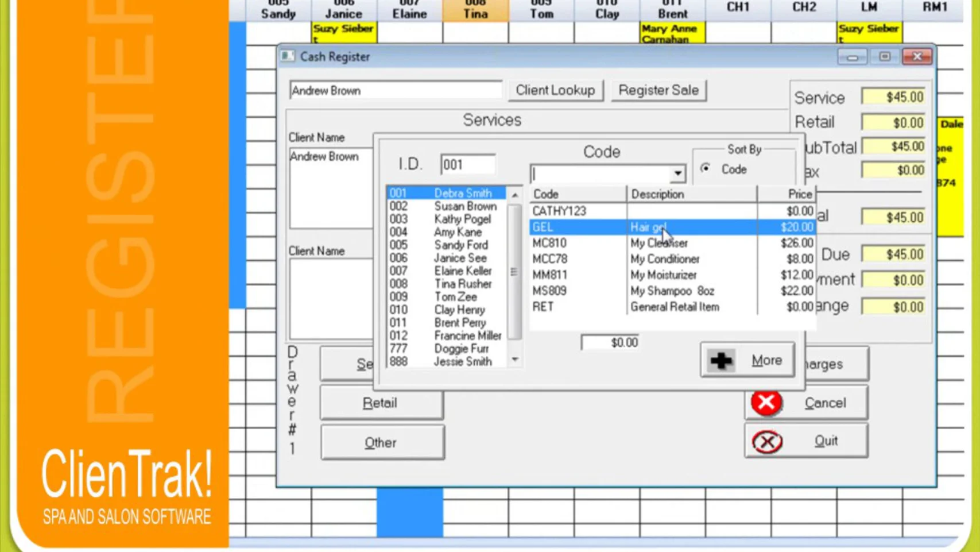Click the Andrew Brown client name field
This screenshot has width=980, height=552.
(396, 91)
